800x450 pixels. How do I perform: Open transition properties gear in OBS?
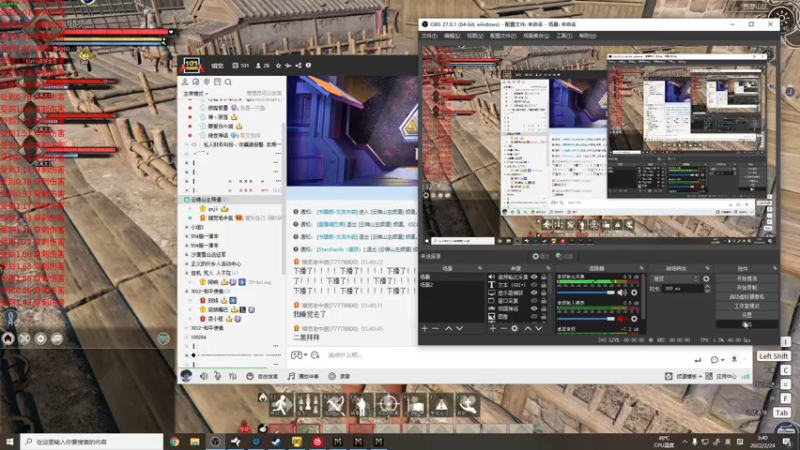tap(706, 279)
